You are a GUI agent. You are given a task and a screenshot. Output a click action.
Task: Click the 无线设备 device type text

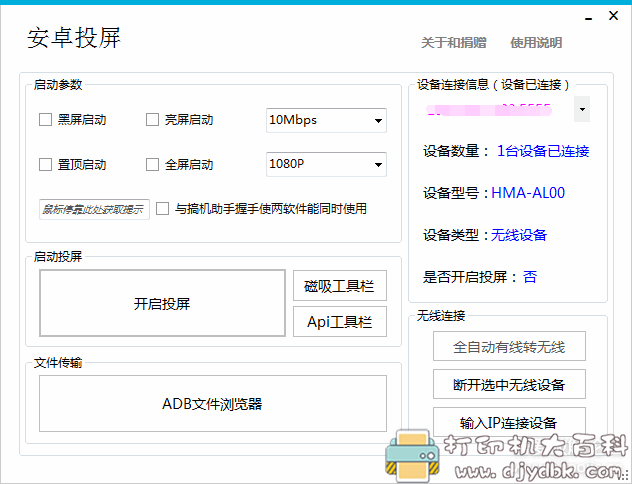coord(519,235)
